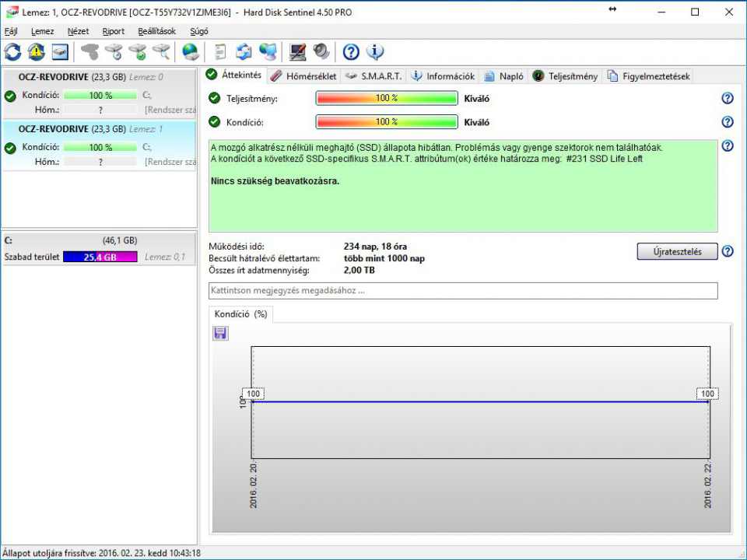
Task: Click Kiváló rating beside Teljesítmény bar
Action: click(476, 99)
